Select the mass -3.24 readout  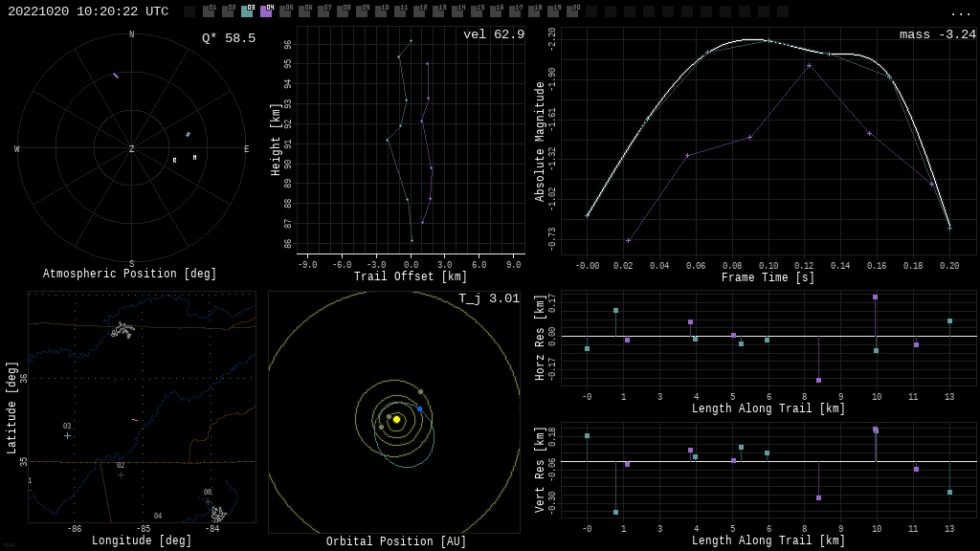tap(937, 34)
